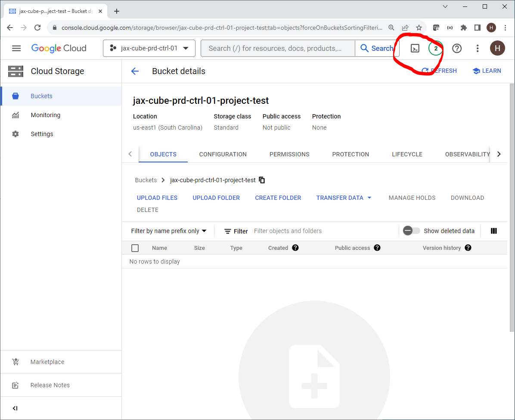Copy bucket name with clipboard icon
The width and height of the screenshot is (515, 420).
pyautogui.click(x=262, y=180)
